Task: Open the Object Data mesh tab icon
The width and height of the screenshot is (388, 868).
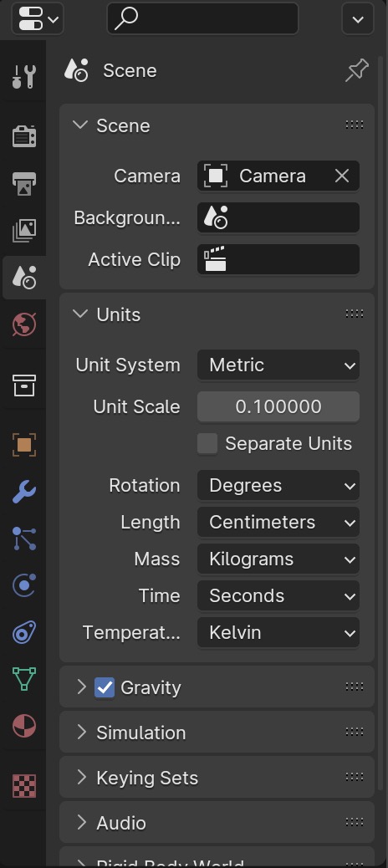Action: coord(23,679)
